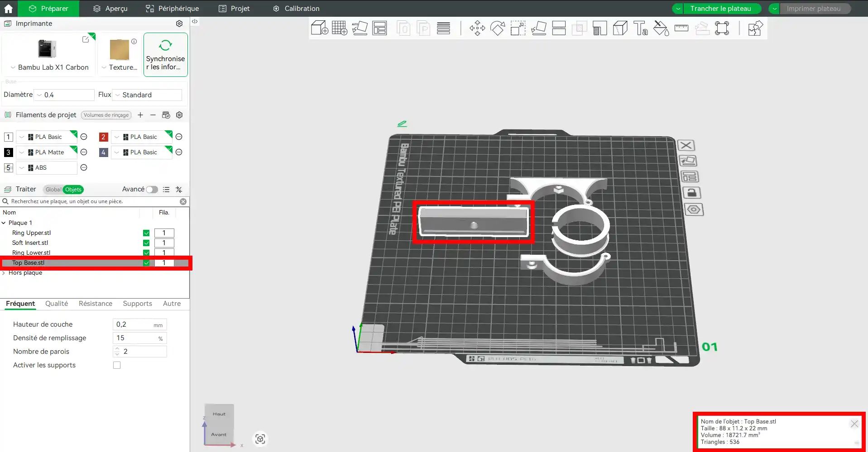
Task: Open filament 1 PLA Basic dropdown
Action: [x=47, y=137]
